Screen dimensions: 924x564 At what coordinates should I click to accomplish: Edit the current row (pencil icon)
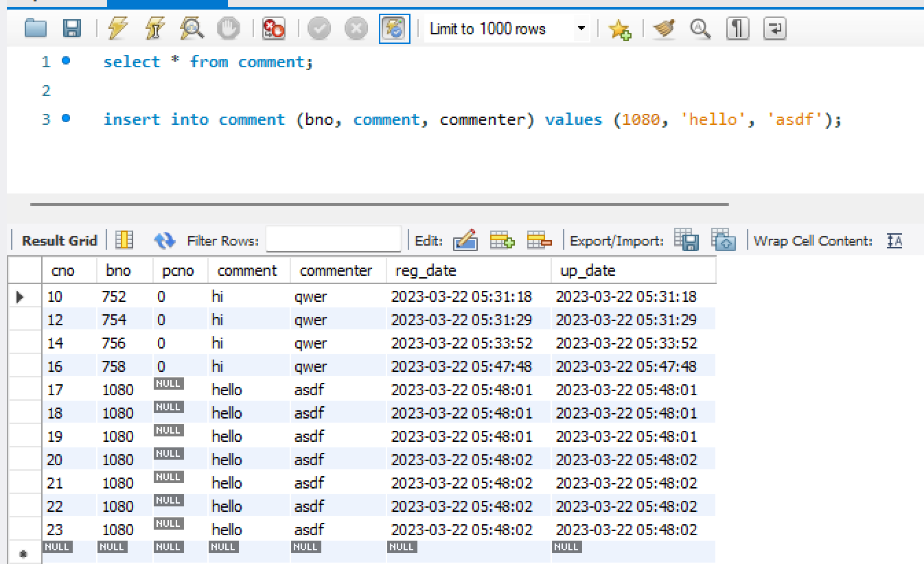click(465, 240)
